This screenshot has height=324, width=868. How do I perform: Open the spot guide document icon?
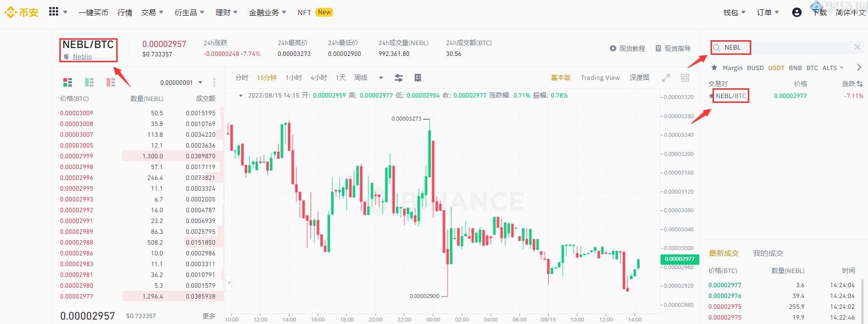click(658, 49)
